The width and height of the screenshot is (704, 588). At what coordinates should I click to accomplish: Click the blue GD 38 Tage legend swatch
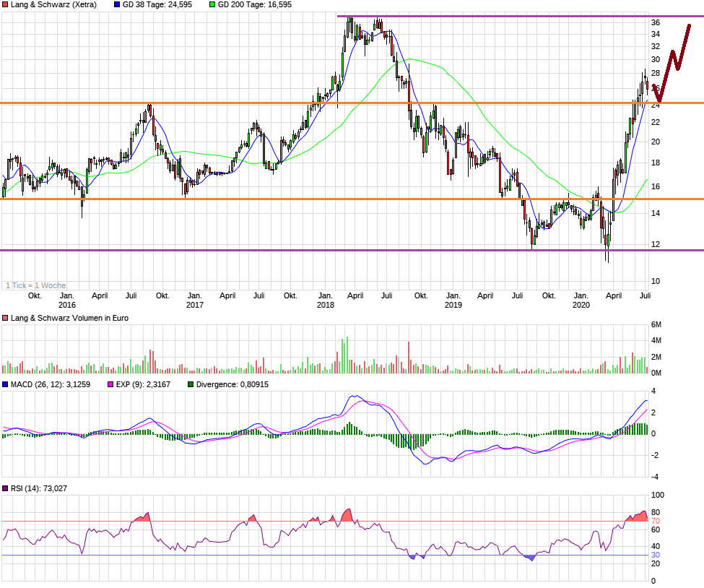click(x=118, y=5)
